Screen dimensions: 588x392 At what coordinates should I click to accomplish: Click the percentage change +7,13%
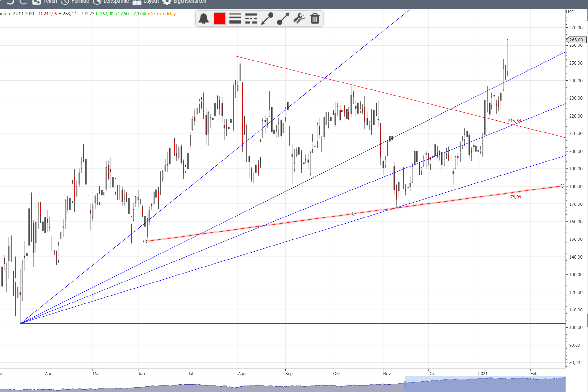tap(138, 14)
